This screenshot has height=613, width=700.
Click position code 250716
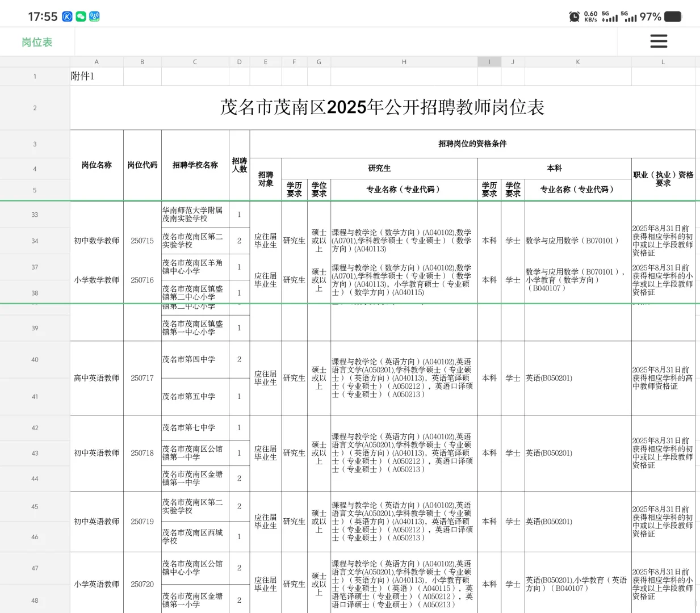[142, 280]
